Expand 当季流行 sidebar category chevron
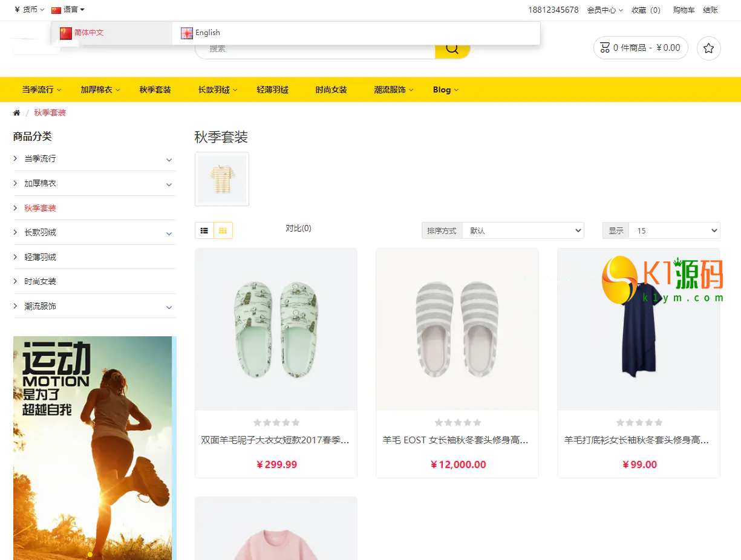 169,160
